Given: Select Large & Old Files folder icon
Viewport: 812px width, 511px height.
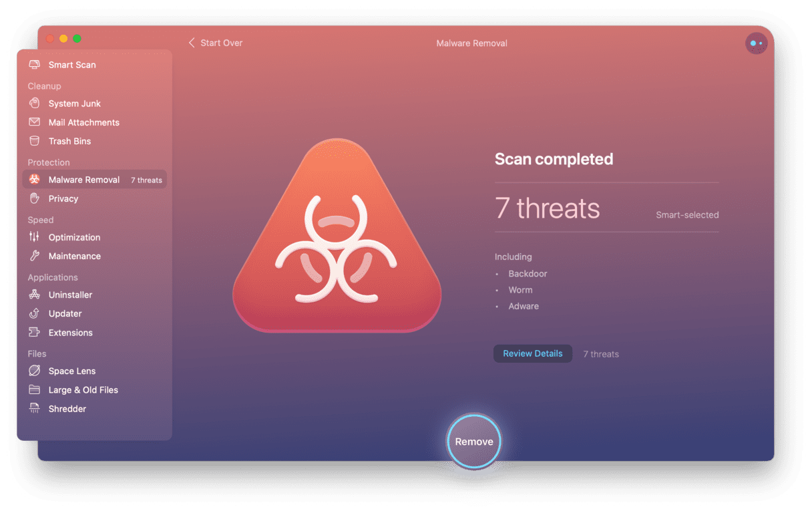Looking at the screenshot, I should (x=34, y=389).
